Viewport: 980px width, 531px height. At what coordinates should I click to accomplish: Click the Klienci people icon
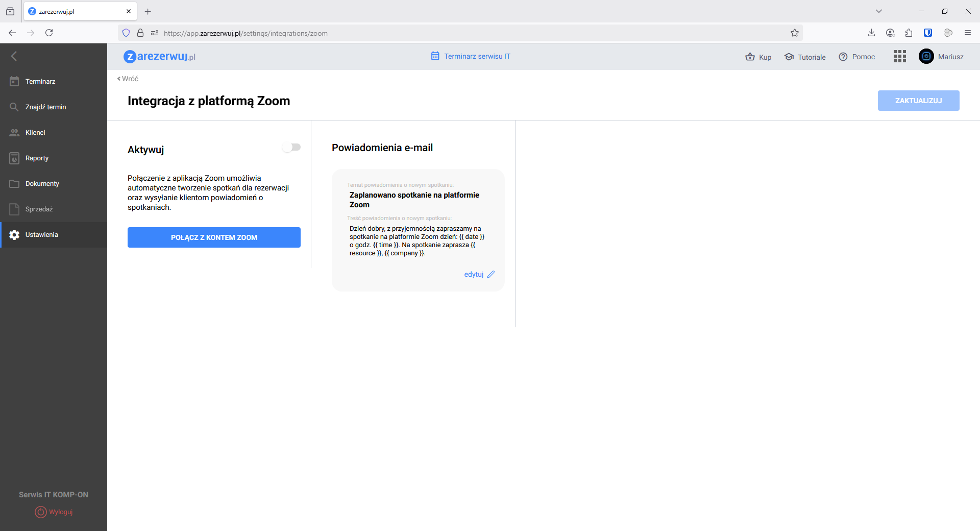(14, 133)
